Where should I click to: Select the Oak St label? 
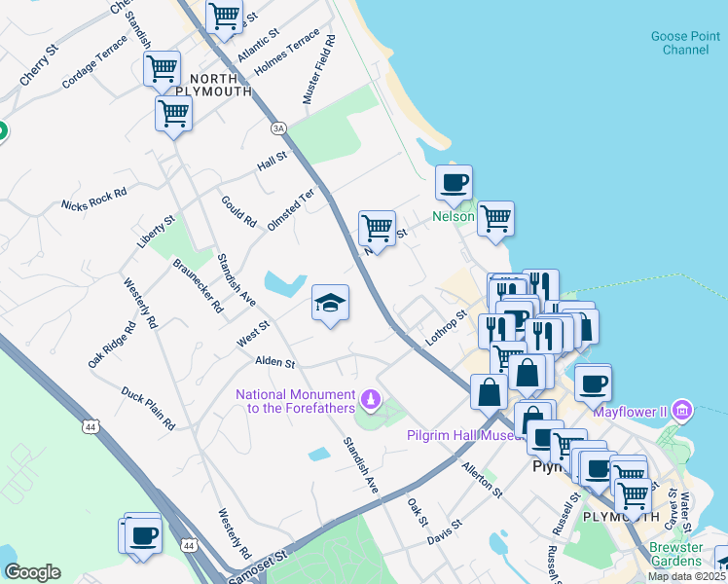click(418, 512)
